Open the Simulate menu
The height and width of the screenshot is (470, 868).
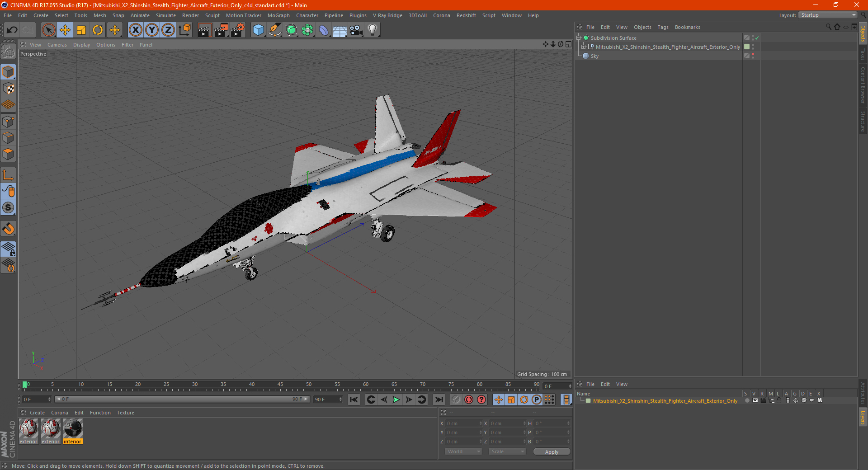pos(166,15)
